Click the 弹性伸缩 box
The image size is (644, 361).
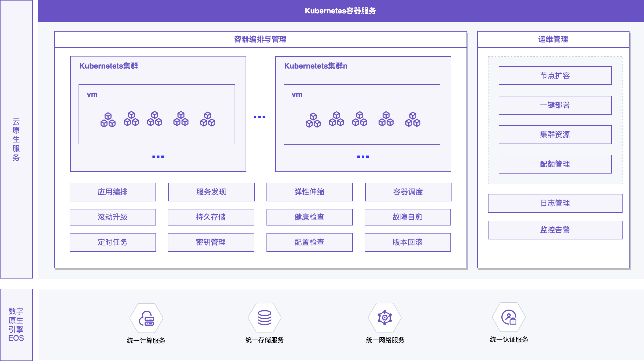pyautogui.click(x=310, y=192)
